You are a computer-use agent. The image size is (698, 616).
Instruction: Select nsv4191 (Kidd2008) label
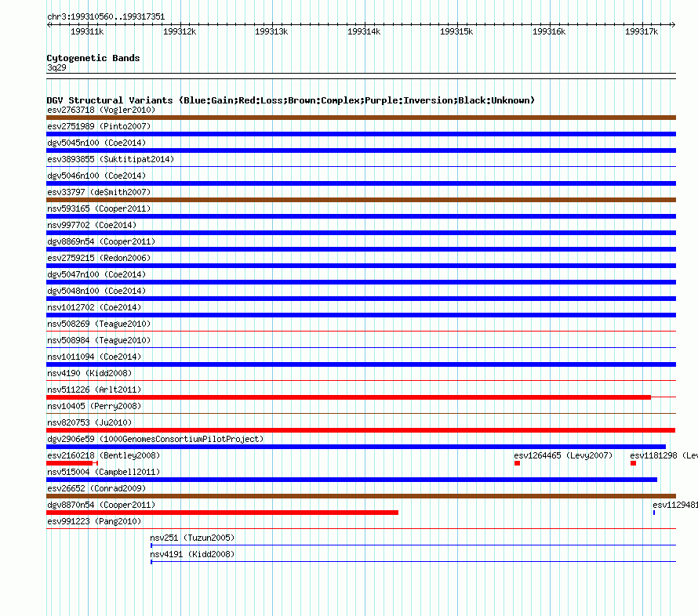pyautogui.click(x=192, y=554)
